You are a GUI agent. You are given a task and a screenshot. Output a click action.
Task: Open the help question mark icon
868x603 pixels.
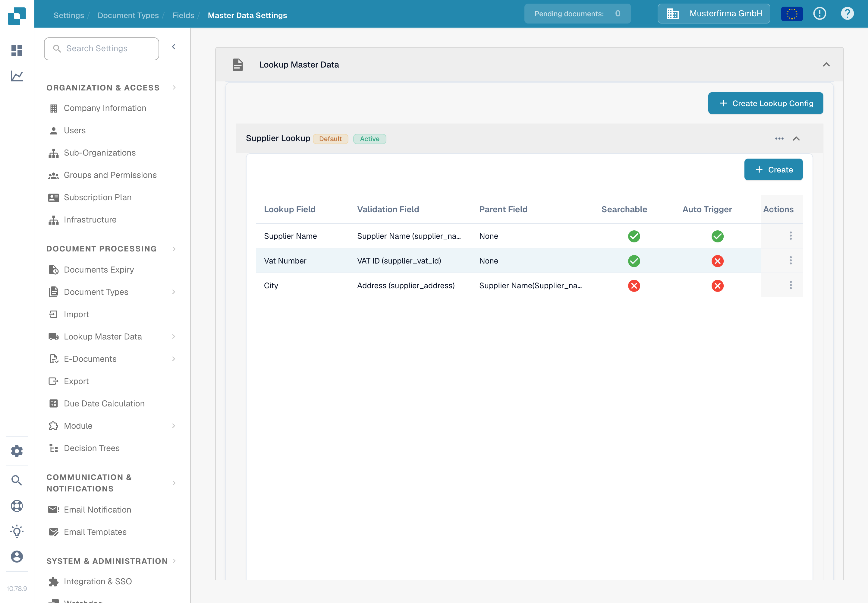click(x=847, y=14)
